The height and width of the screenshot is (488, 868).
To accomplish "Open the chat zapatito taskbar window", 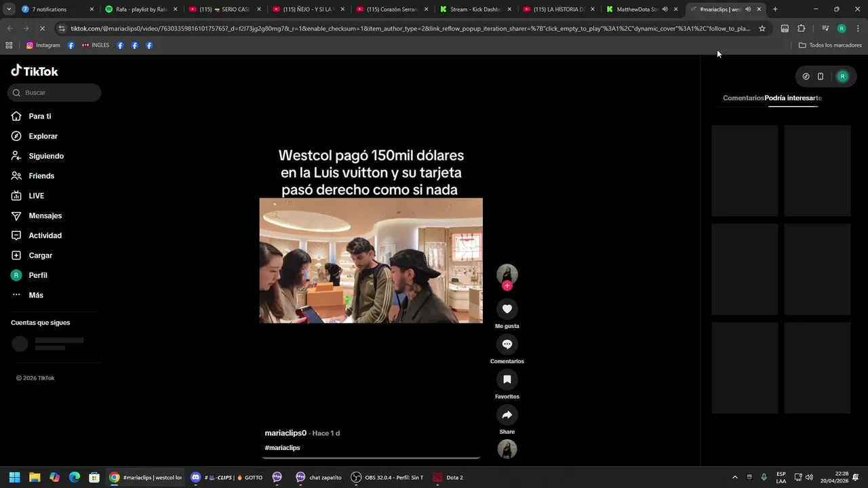I will pyautogui.click(x=318, y=478).
